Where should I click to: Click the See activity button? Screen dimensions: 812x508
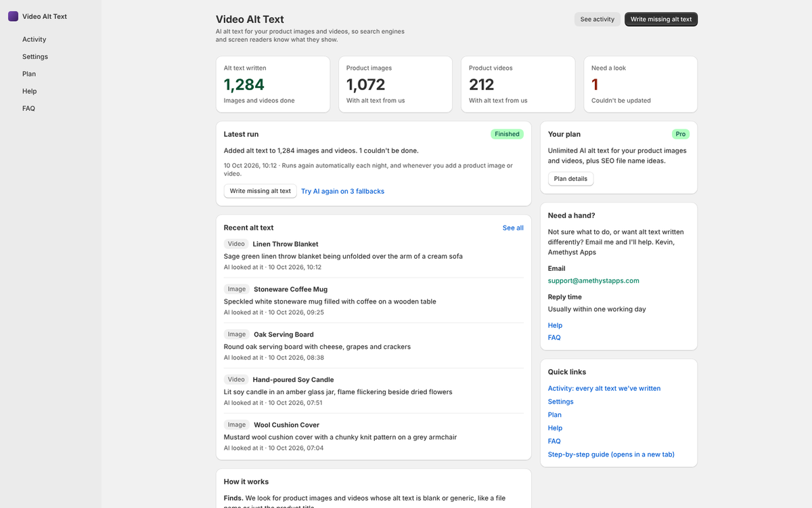click(x=597, y=20)
